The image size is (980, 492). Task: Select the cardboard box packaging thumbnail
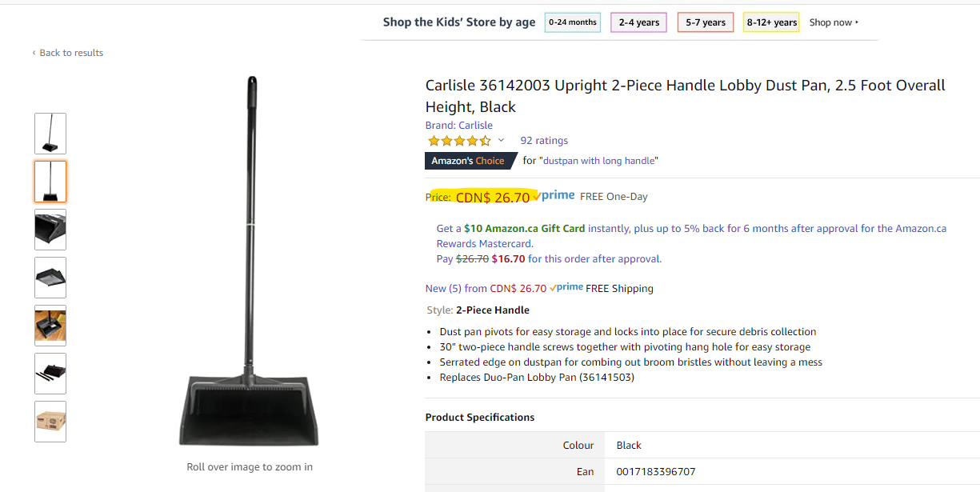[x=50, y=422]
